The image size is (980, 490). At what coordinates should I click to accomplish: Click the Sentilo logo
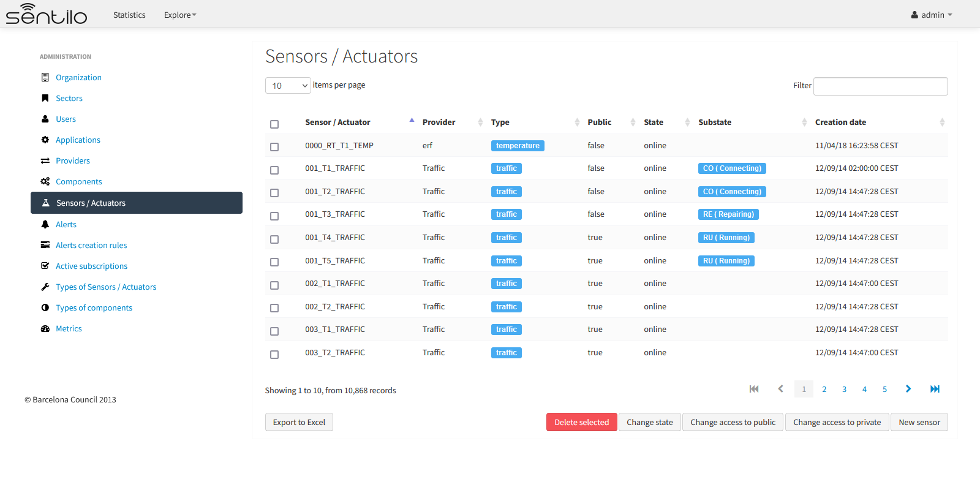(47, 14)
